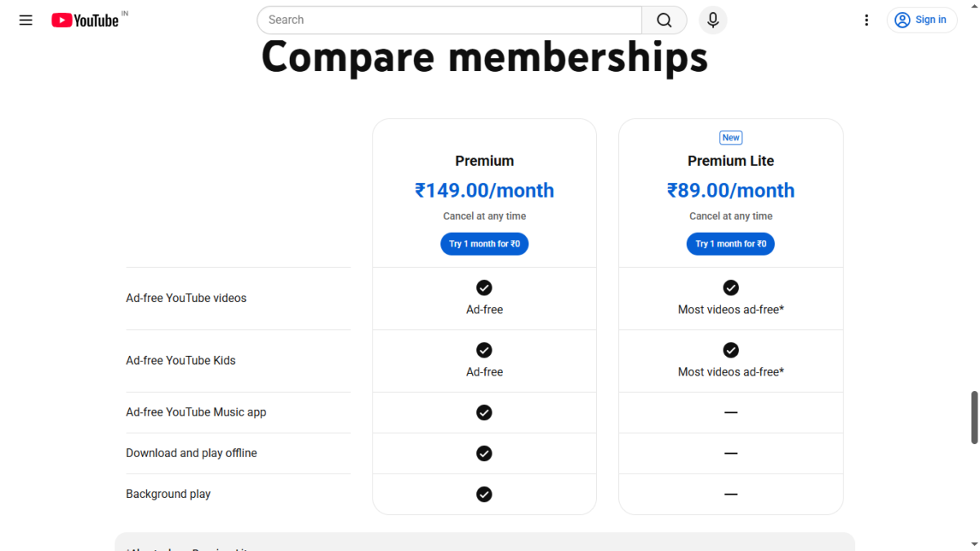Click the Background play checkmark for Premium
The width and height of the screenshot is (980, 551).
click(x=484, y=494)
